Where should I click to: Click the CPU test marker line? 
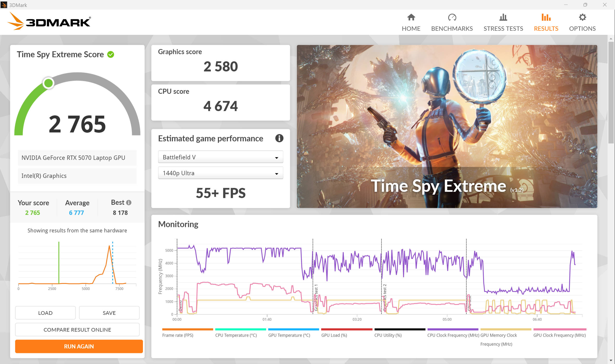click(x=466, y=276)
